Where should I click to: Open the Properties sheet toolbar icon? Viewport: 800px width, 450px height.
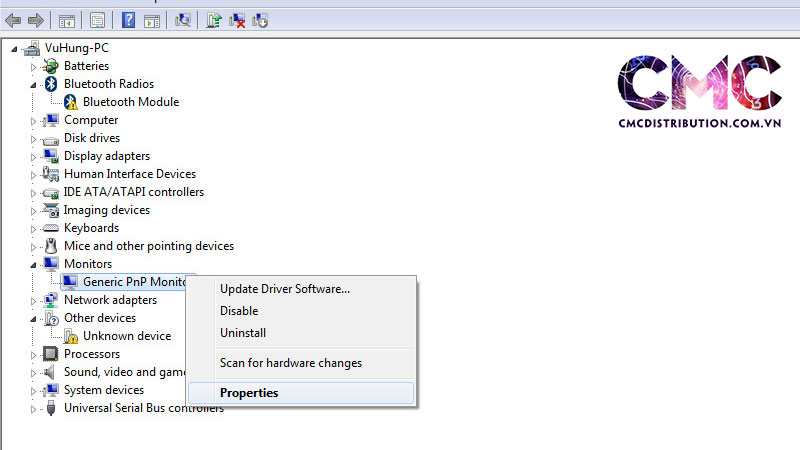pyautogui.click(x=97, y=20)
